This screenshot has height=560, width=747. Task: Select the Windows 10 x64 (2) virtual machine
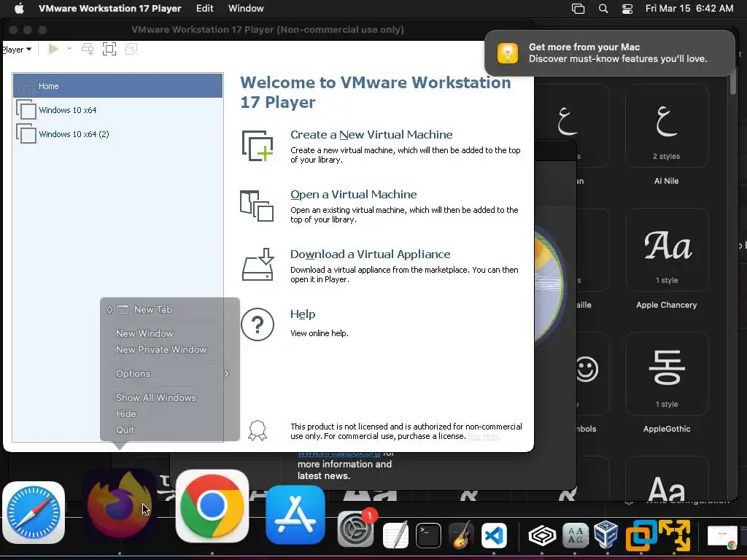click(117, 134)
